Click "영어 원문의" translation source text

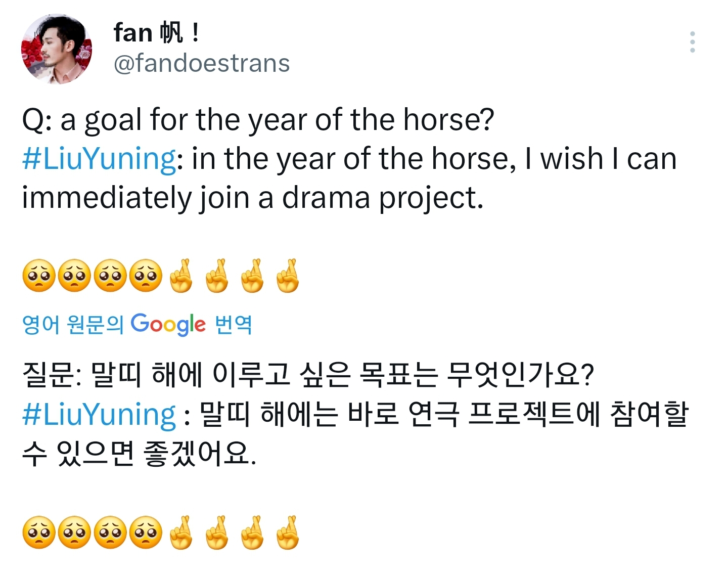pos(73,324)
